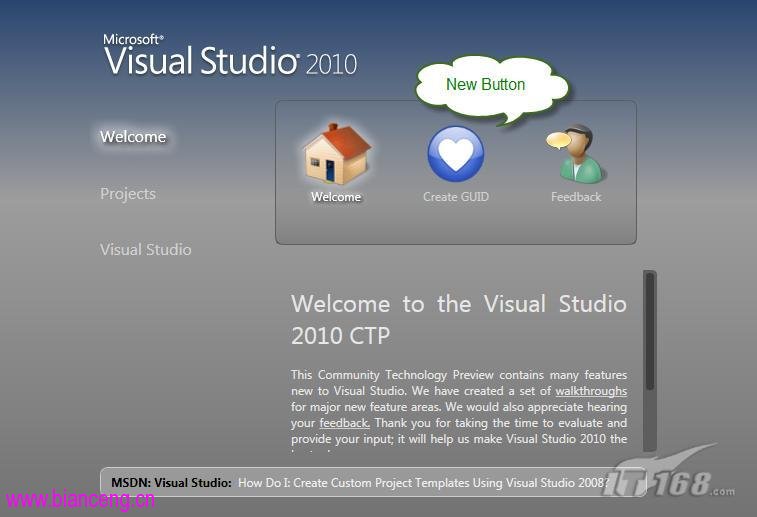Screen dimensions: 757x517
Task: Open the Projects tab
Action: pos(128,194)
